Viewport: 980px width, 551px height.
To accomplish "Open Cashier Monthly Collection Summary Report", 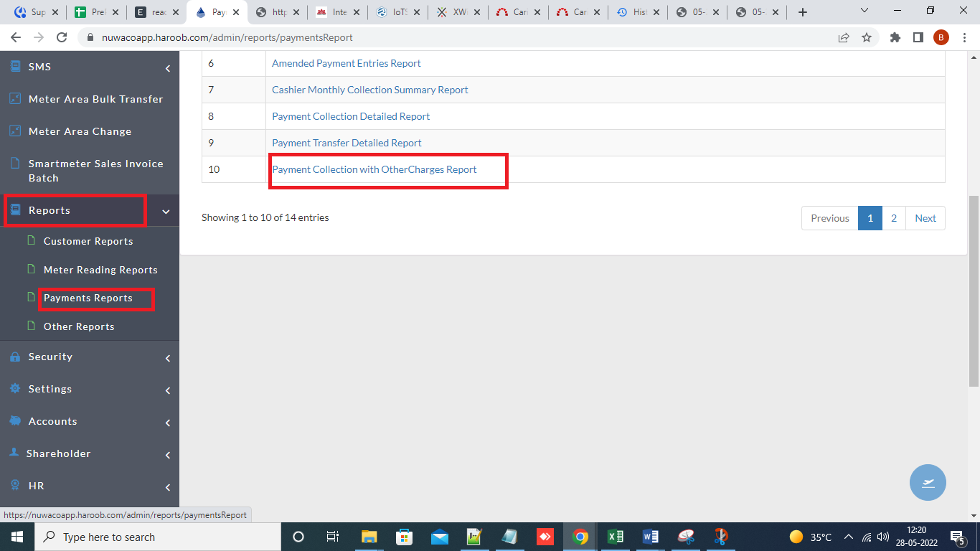I will pos(370,90).
